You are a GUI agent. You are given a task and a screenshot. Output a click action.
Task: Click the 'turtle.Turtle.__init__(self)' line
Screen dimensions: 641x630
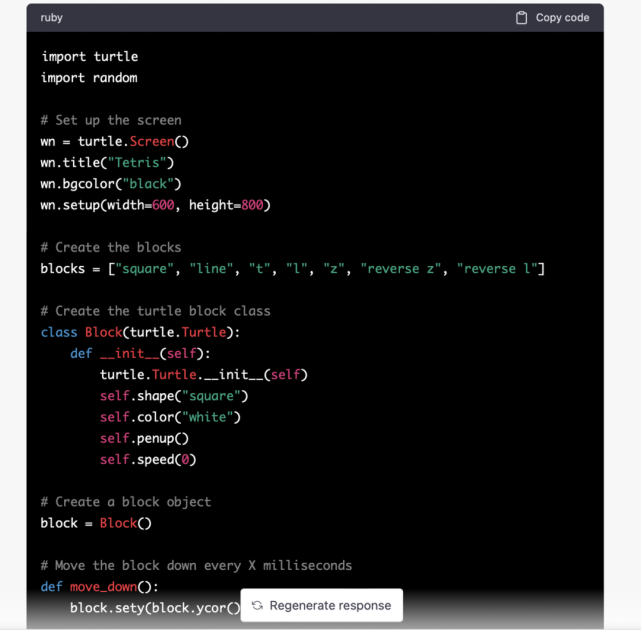[204, 375]
